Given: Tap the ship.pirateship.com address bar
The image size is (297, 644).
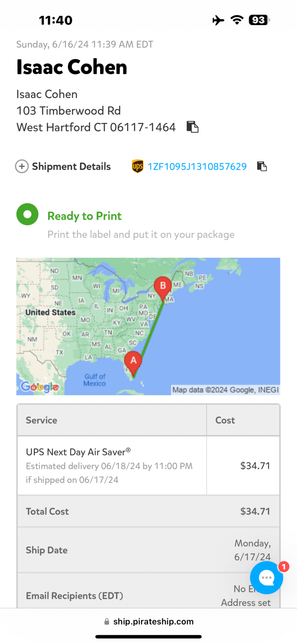Looking at the screenshot, I should pyautogui.click(x=148, y=622).
